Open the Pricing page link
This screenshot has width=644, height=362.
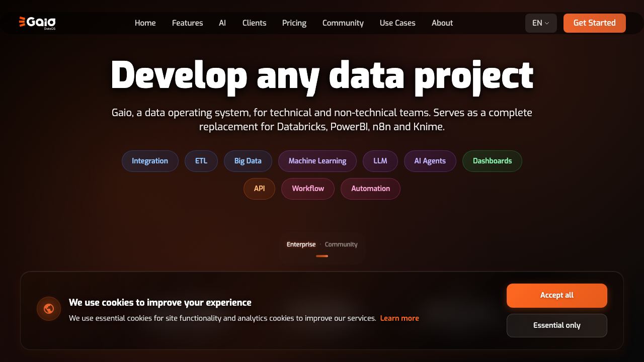pyautogui.click(x=294, y=23)
